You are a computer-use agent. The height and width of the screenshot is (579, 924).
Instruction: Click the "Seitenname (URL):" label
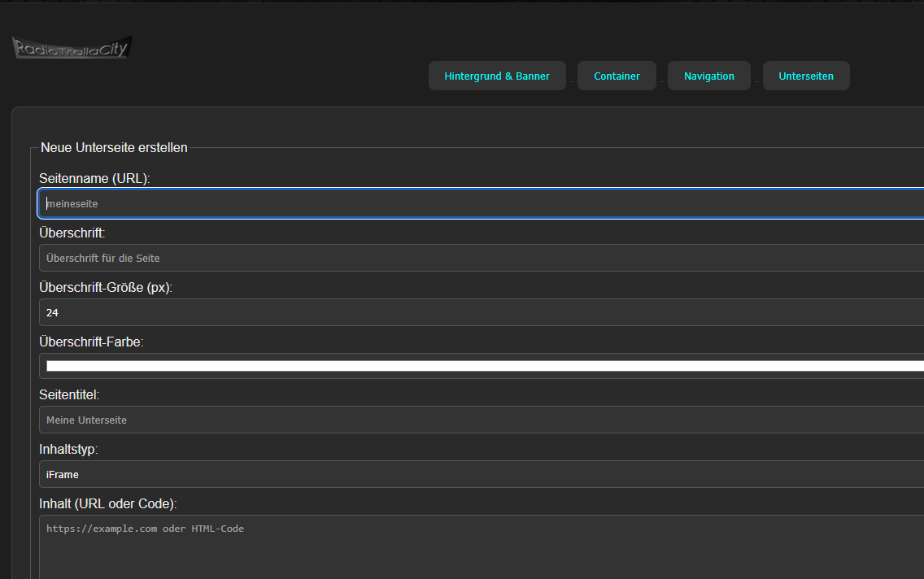[x=94, y=178]
